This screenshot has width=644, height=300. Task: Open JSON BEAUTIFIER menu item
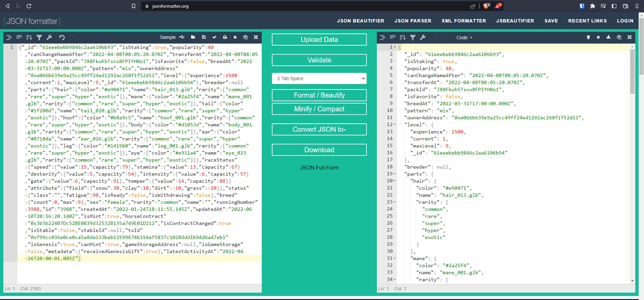(x=360, y=21)
